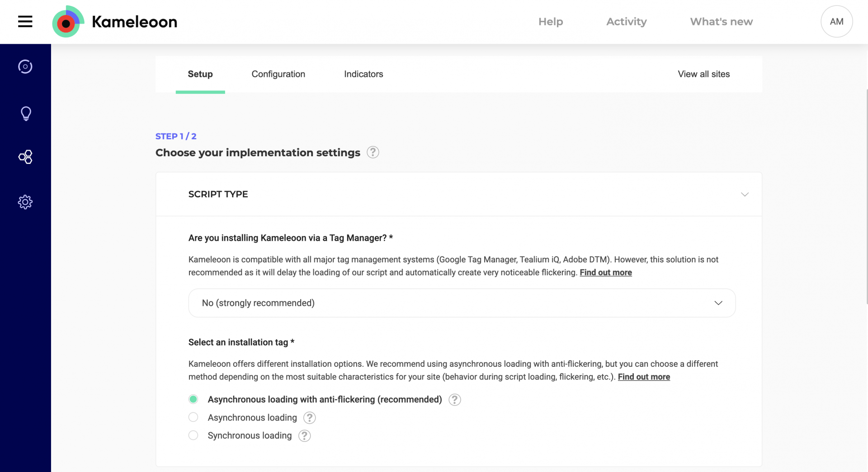
Task: Switch to the Configuration tab
Action: [x=278, y=74]
